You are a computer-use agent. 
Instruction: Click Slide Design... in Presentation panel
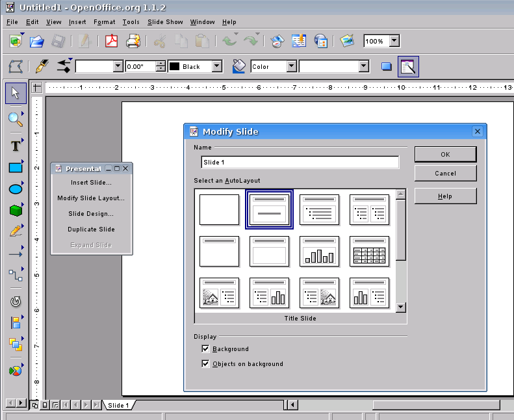[x=91, y=214]
